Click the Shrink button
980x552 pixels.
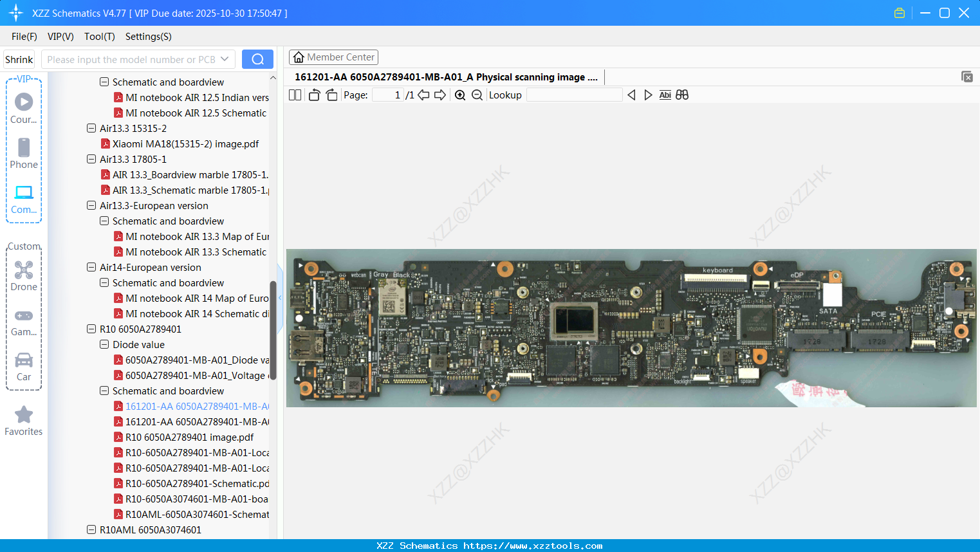[x=19, y=59]
